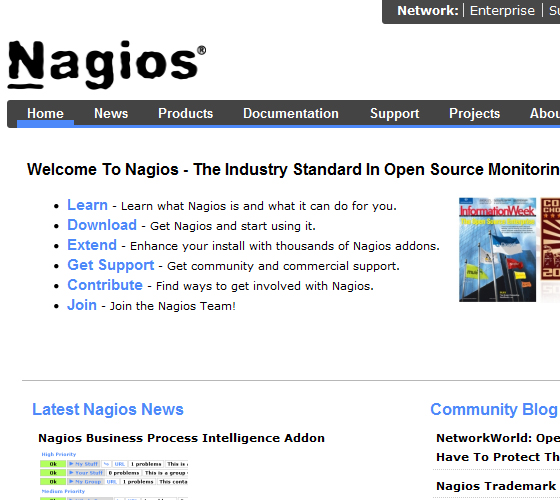The height and width of the screenshot is (500, 560).
Task: Go to the Products menu
Action: pyautogui.click(x=185, y=114)
